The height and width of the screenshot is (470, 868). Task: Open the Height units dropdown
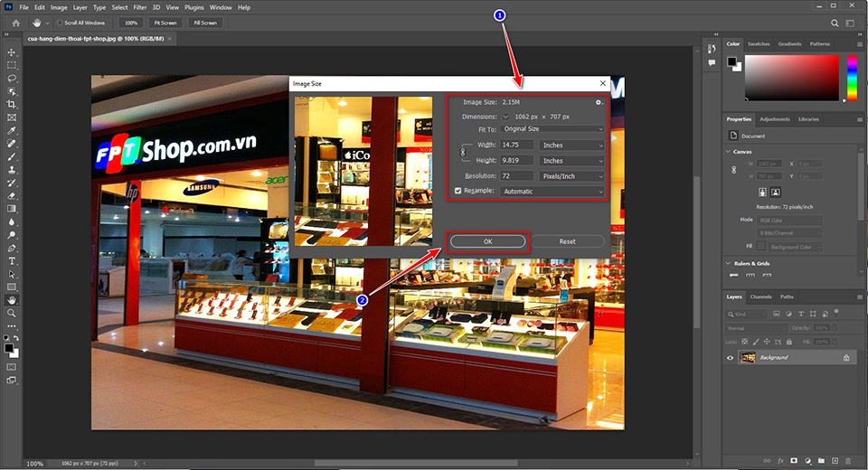[571, 161]
